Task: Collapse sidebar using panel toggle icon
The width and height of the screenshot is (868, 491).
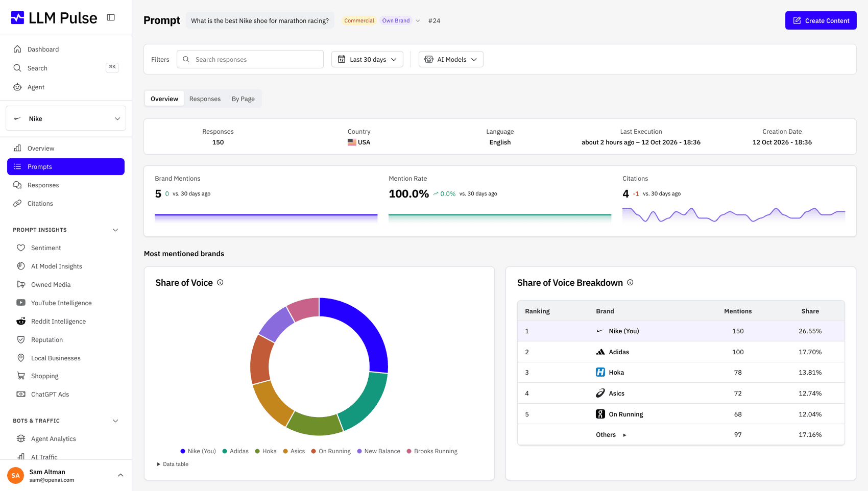Action: pyautogui.click(x=111, y=17)
